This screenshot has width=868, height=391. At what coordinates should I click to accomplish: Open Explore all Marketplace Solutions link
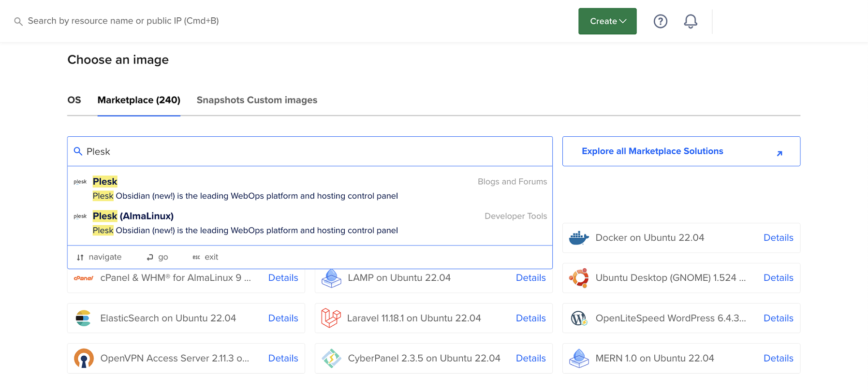[680, 151]
